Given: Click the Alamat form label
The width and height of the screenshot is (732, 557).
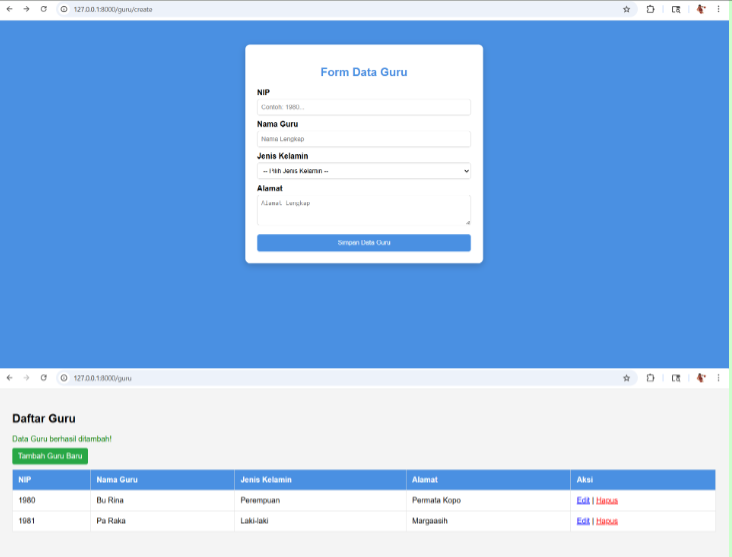Looking at the screenshot, I should [x=270, y=188].
